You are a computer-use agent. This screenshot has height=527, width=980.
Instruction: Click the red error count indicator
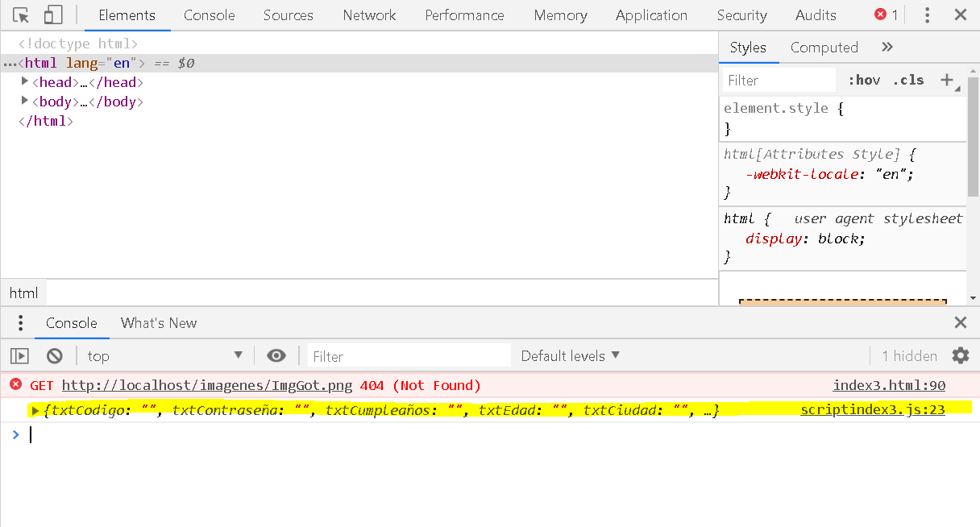click(x=887, y=15)
